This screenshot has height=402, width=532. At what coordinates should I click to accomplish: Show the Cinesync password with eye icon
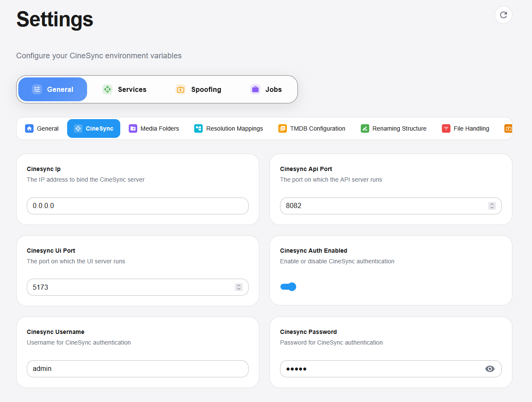pos(490,369)
